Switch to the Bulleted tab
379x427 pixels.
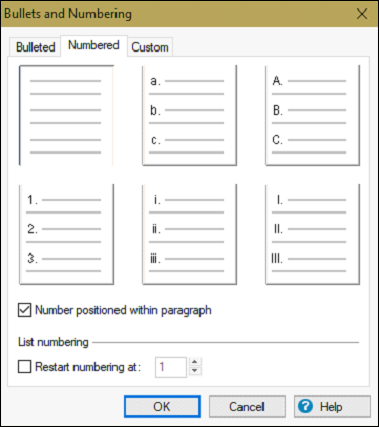coord(35,47)
